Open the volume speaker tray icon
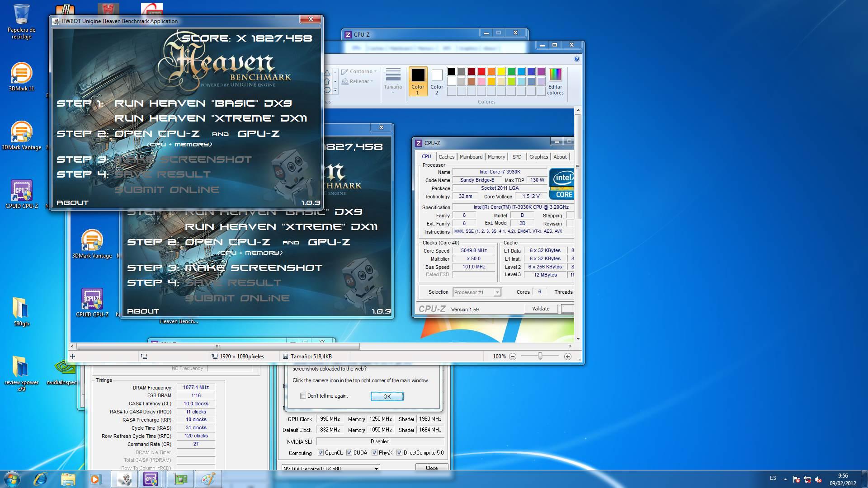Viewport: 868px width, 488px height. click(818, 479)
